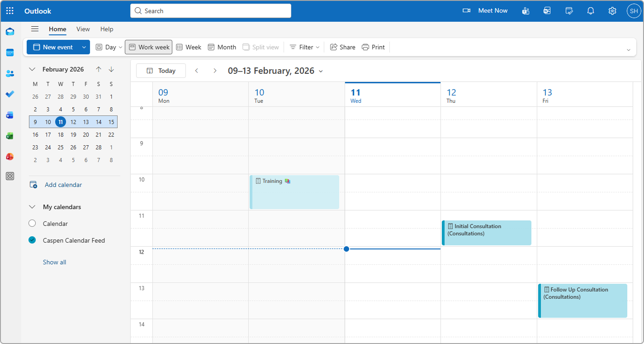Click the Teams icon in header
Image resolution: width=644 pixels, height=344 pixels.
coord(526,11)
